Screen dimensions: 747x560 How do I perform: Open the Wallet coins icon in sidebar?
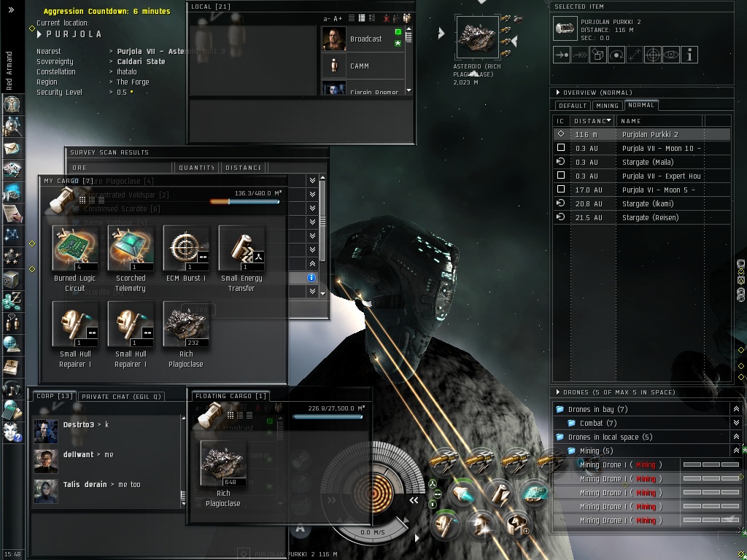(x=12, y=301)
